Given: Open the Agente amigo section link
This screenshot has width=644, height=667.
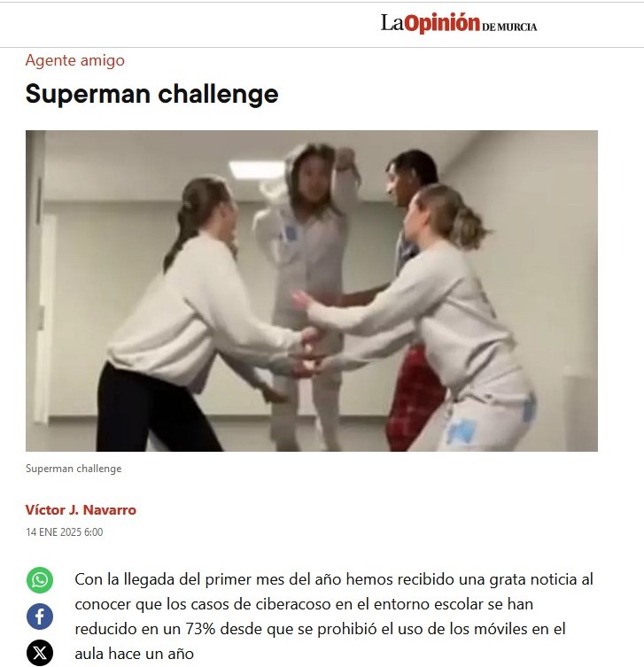Looking at the screenshot, I should (x=75, y=60).
